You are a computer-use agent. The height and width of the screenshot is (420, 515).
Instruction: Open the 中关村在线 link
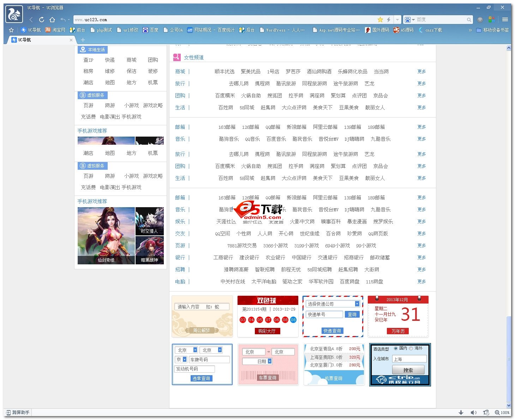233,282
